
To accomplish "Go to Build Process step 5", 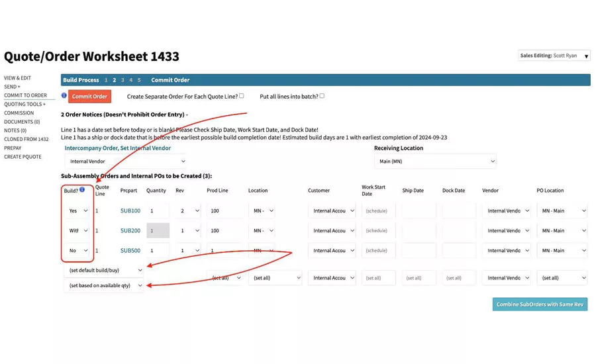I will point(139,80).
